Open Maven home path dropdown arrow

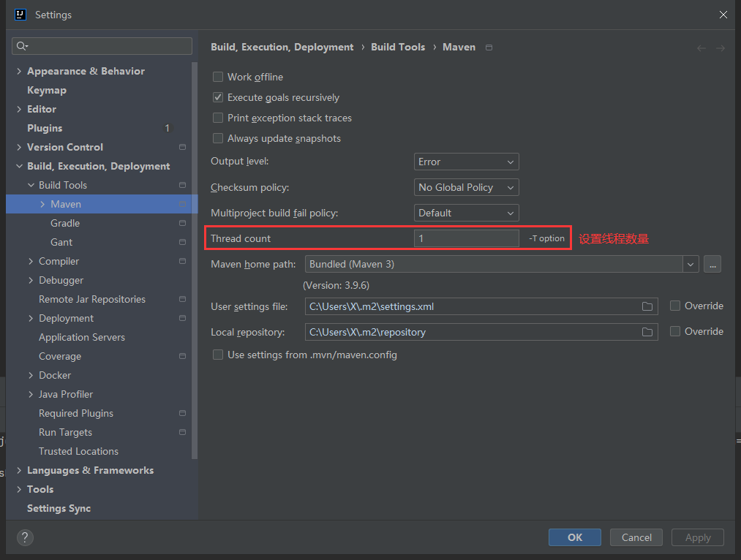tap(691, 264)
